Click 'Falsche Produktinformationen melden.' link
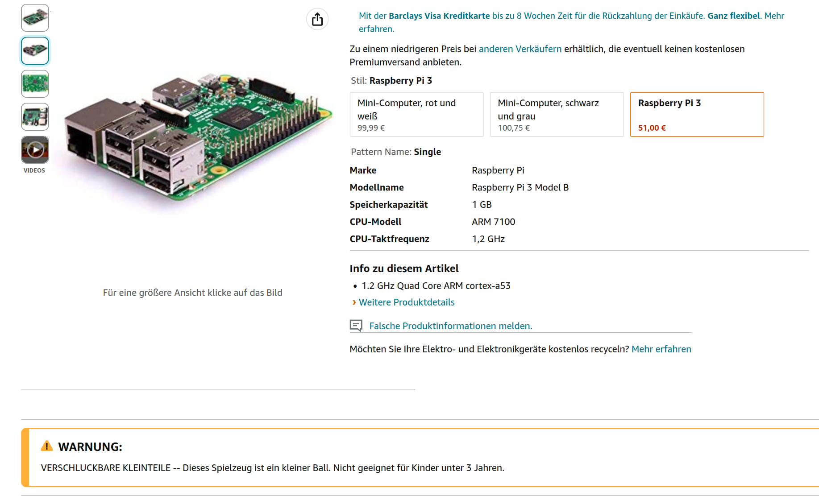The width and height of the screenshot is (819, 504). pyautogui.click(x=450, y=326)
